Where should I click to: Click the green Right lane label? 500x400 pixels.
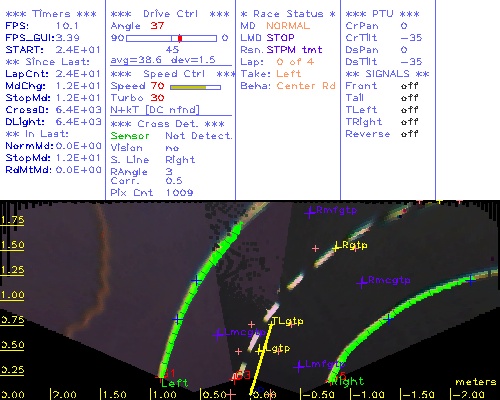click(x=349, y=381)
